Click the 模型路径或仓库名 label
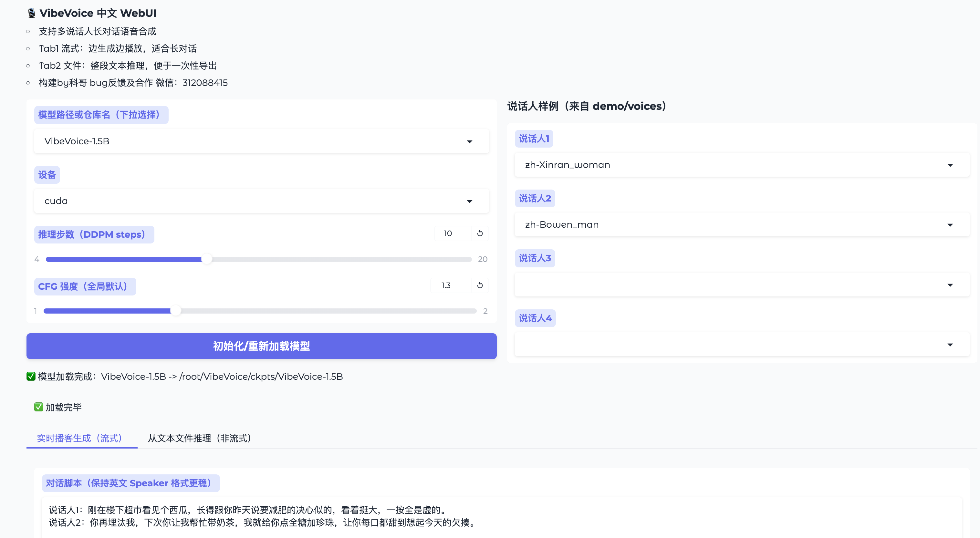The height and width of the screenshot is (538, 980). [101, 115]
